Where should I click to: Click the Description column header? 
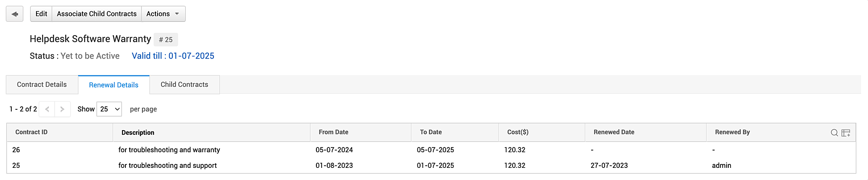point(138,133)
